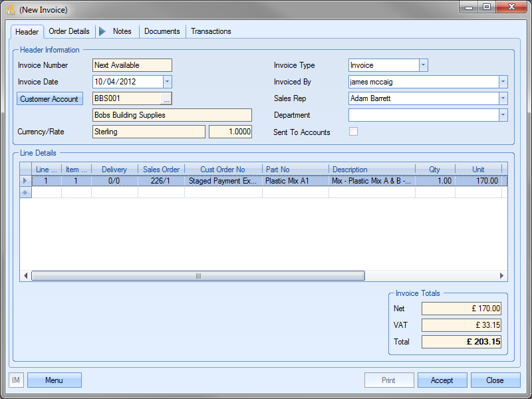Open the Sales Rep dropdown list

(x=503, y=98)
